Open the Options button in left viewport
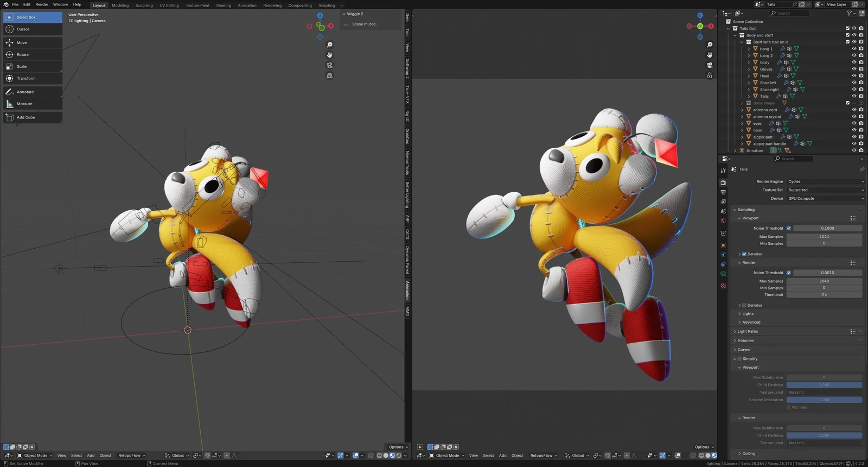 [398, 447]
